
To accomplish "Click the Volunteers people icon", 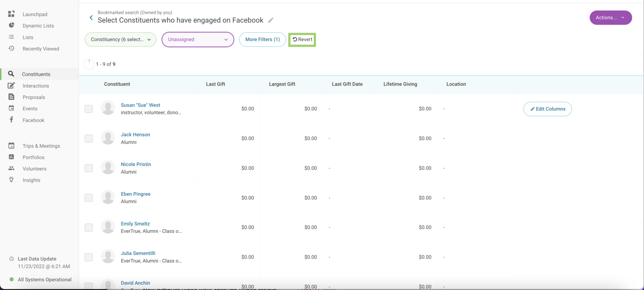I will pyautogui.click(x=11, y=168).
